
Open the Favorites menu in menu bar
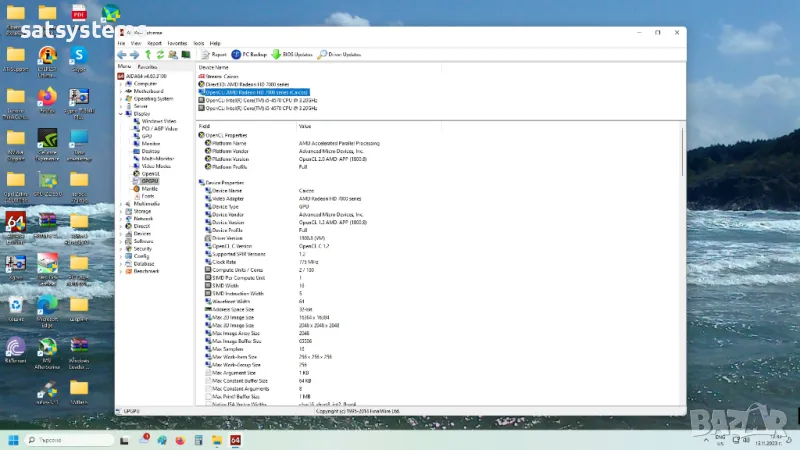pos(177,43)
